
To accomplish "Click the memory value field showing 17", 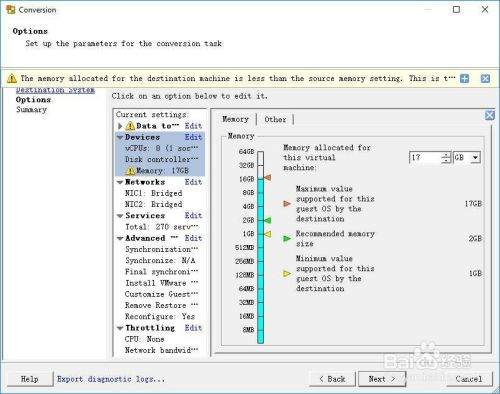I will [x=426, y=157].
